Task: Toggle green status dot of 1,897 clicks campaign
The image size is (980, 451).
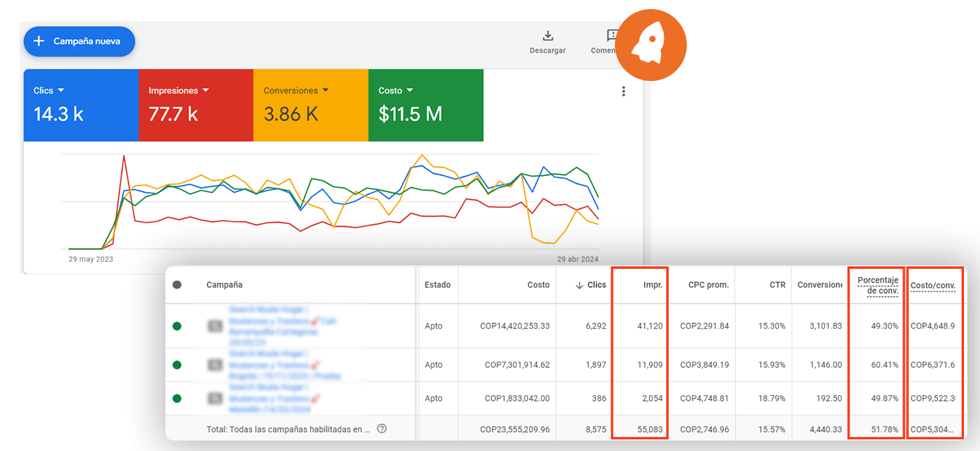Action: 177,364
